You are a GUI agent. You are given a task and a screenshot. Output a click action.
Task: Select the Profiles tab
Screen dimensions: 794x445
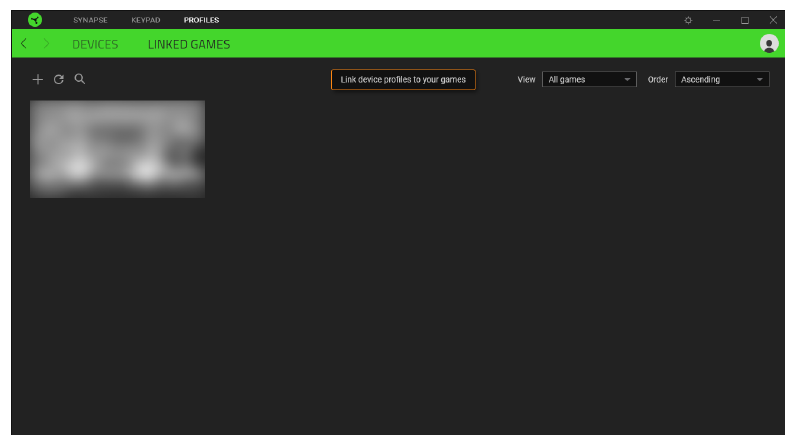(x=202, y=20)
